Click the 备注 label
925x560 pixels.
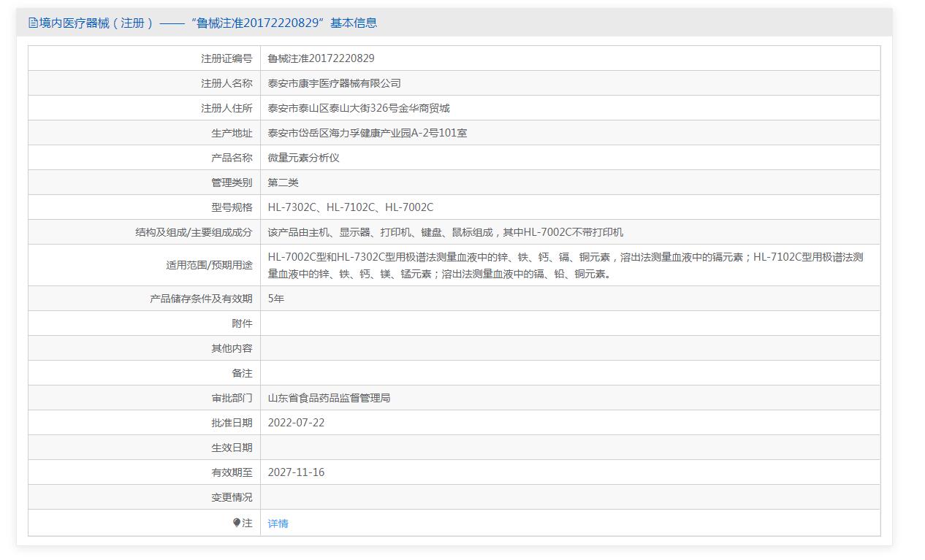pyautogui.click(x=242, y=373)
